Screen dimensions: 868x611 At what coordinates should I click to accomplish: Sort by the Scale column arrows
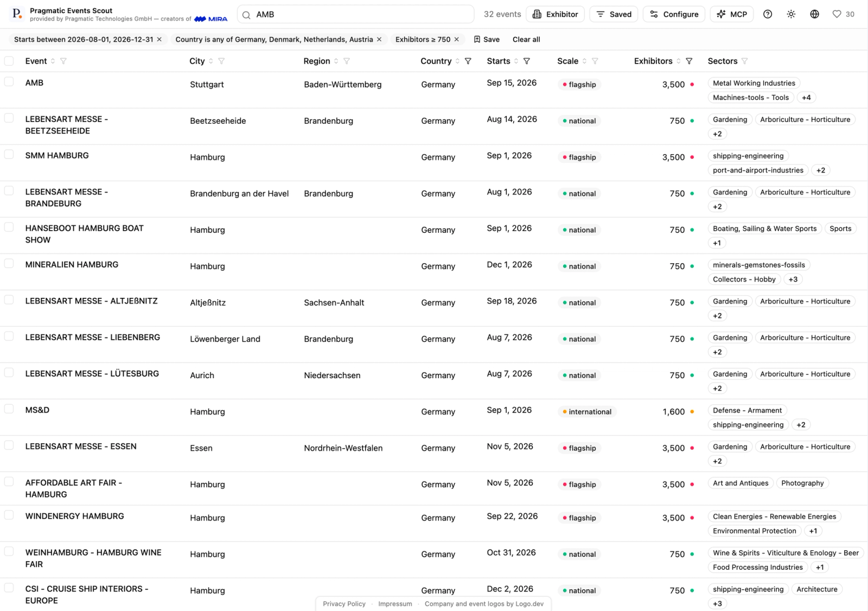tap(584, 61)
